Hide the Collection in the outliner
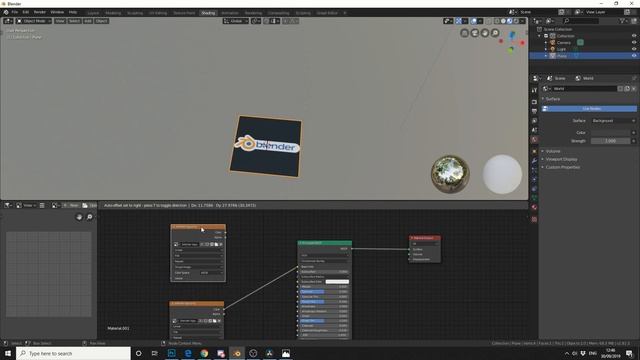This screenshot has width=640, height=360. (x=634, y=36)
